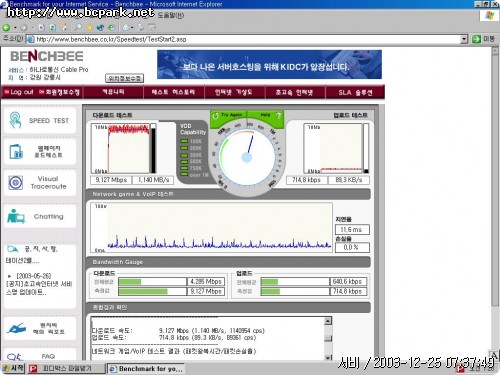Open the KIDC server hosting banner
The image size is (500, 375).
coord(269,65)
